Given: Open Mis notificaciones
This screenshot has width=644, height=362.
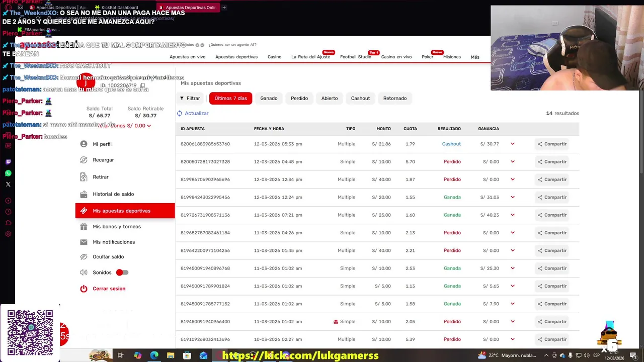Looking at the screenshot, I should click(x=114, y=242).
